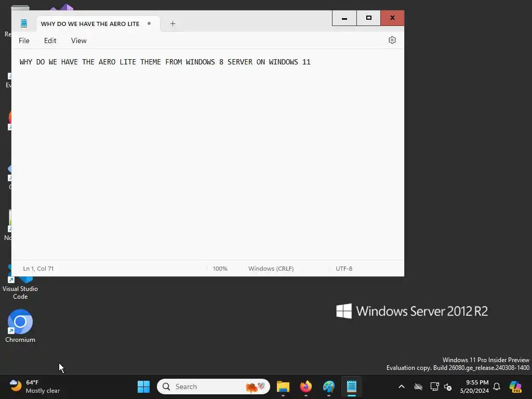The image size is (532, 399).
Task: Open File Explorer from taskbar
Action: pos(283,387)
